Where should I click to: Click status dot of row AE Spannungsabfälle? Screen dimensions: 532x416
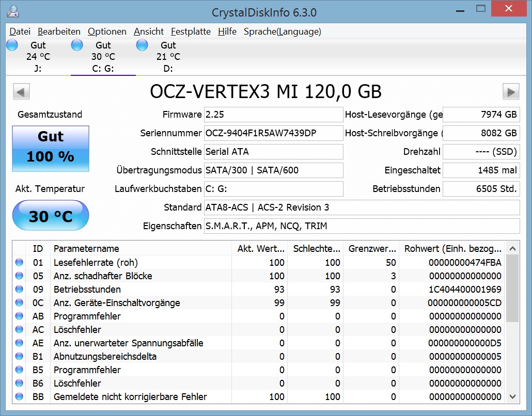(x=19, y=343)
